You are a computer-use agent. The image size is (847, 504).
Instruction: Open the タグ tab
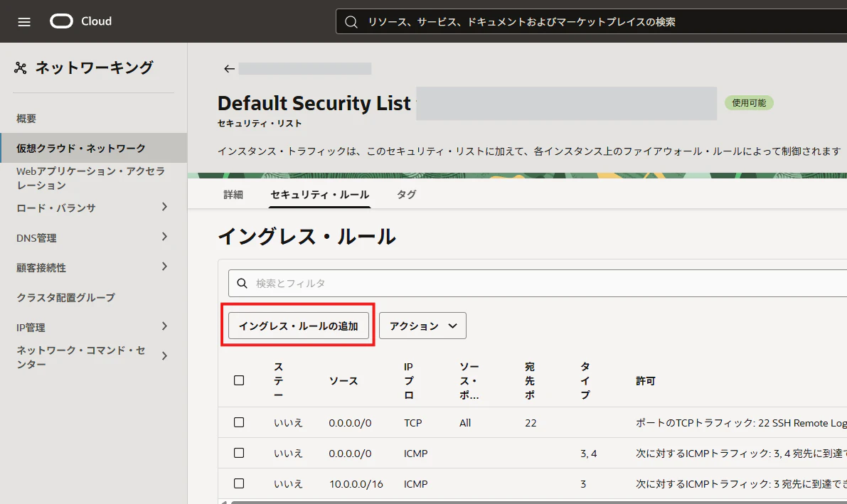click(406, 195)
